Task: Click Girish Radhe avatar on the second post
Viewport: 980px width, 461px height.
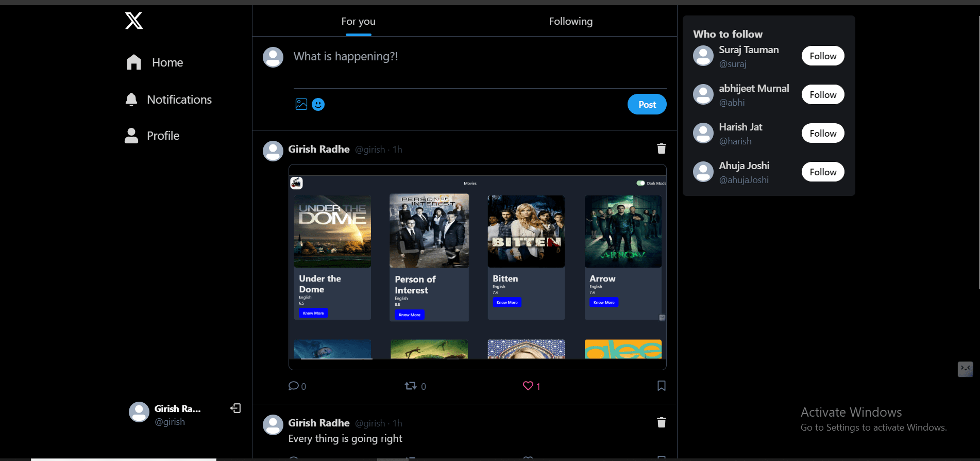Action: click(x=273, y=425)
